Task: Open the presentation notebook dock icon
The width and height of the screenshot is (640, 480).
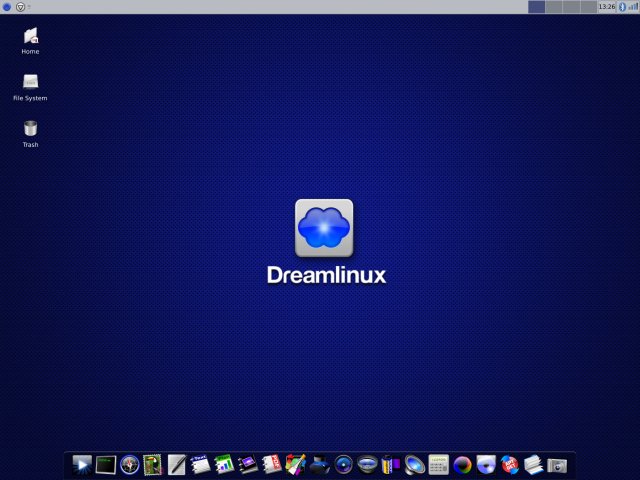Action: tap(248, 465)
